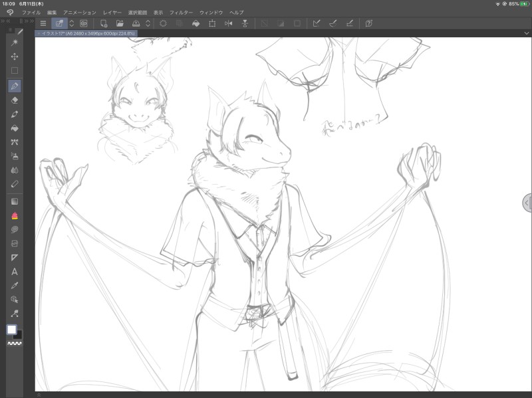Select the transparent checkered color swatch
Image resolution: width=532 pixels, height=398 pixels.
pos(15,344)
